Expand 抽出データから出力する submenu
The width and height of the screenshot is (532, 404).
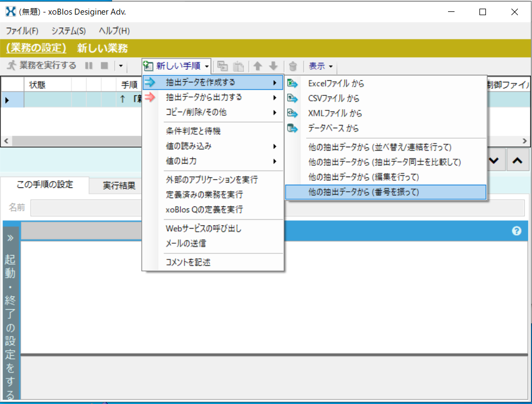pos(213,97)
